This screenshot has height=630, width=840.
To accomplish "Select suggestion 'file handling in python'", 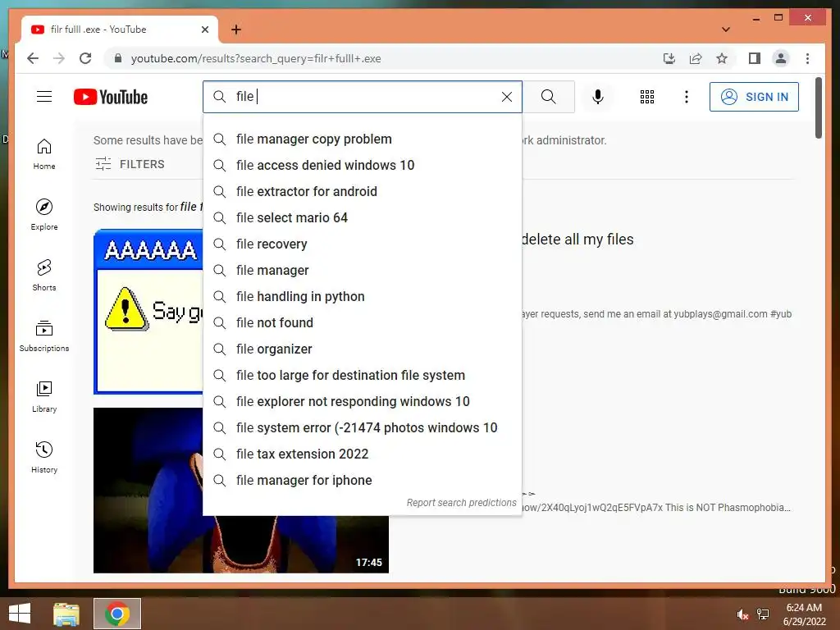I will (362, 297).
